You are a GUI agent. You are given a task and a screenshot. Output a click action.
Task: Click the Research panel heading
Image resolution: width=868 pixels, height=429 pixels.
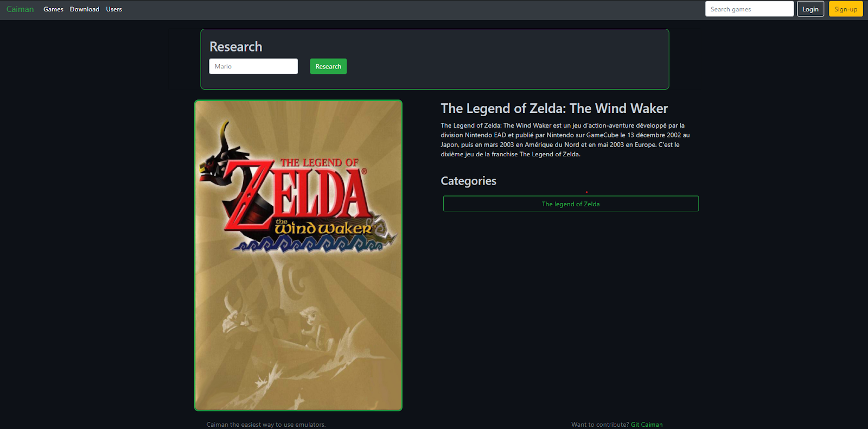(236, 47)
